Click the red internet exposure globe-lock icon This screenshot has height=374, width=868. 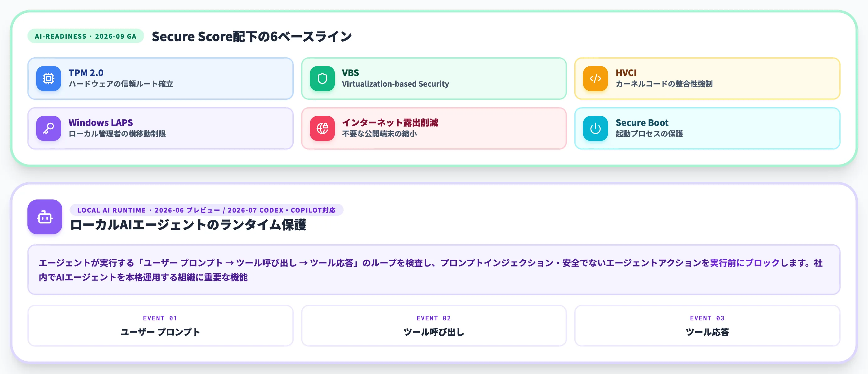[322, 128]
